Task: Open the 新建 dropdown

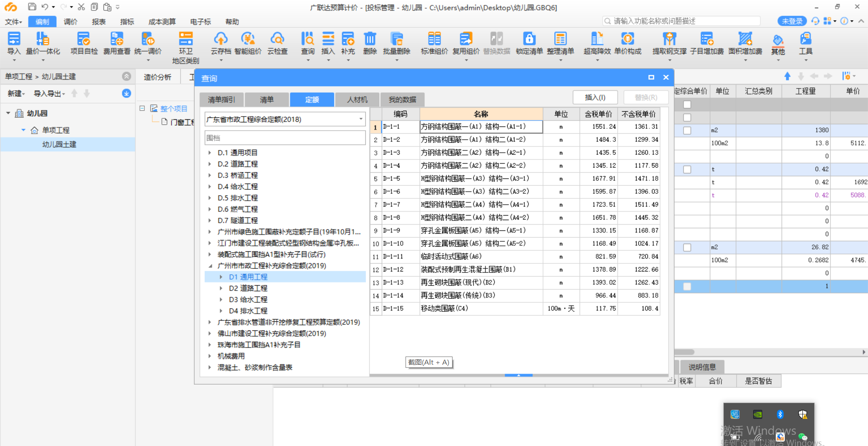Action: coord(16,93)
